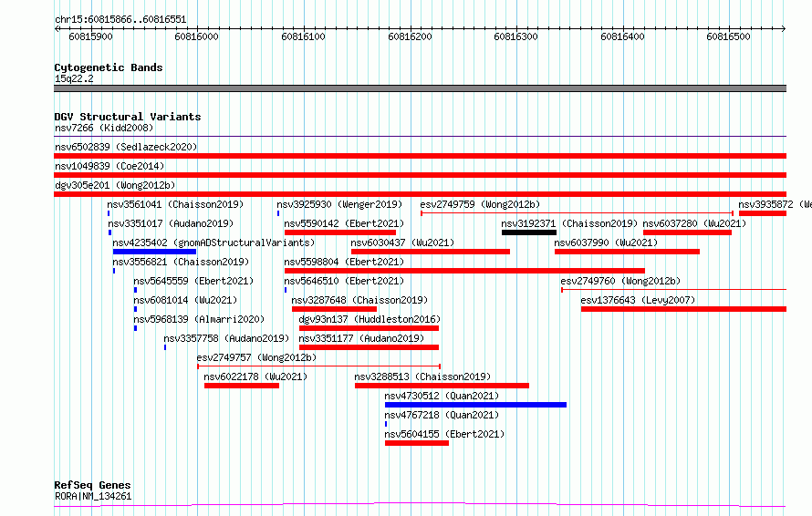Viewport: 812px width, 516px height.
Task: Click nsv4730512 (Quan2021) label
Action: (x=442, y=396)
